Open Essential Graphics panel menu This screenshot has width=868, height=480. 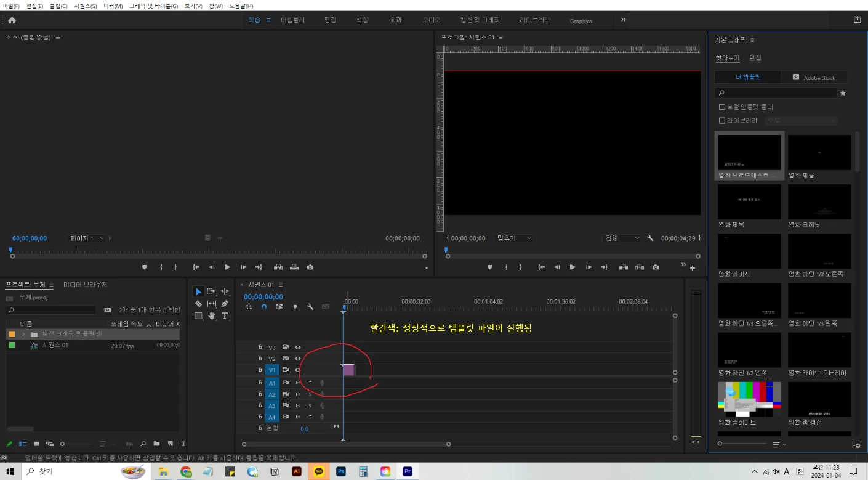[752, 40]
